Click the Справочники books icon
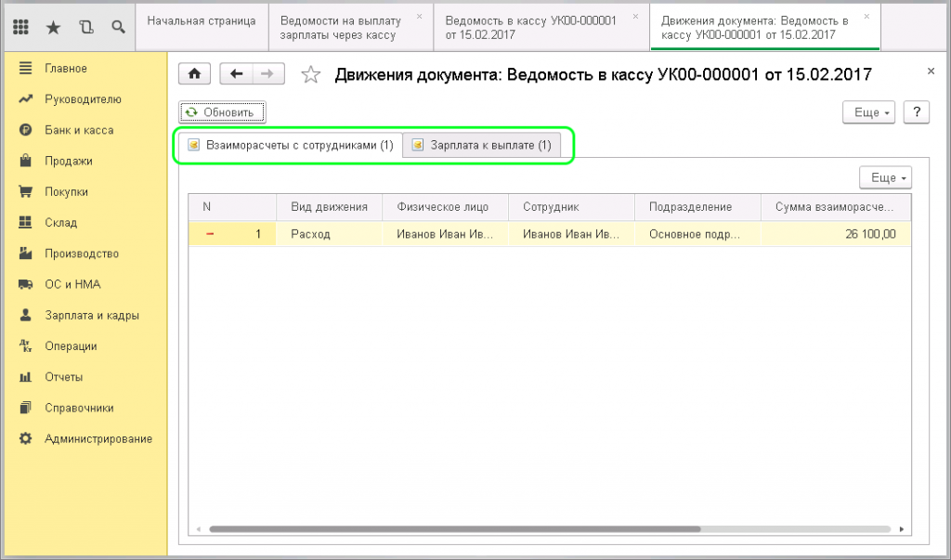Screen dimensions: 951x560 (25, 408)
